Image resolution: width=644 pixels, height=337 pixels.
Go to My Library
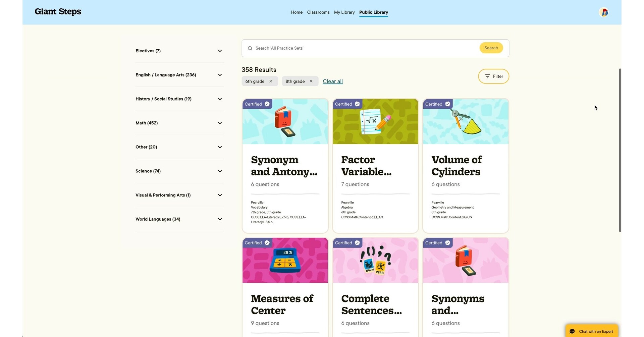pos(344,12)
